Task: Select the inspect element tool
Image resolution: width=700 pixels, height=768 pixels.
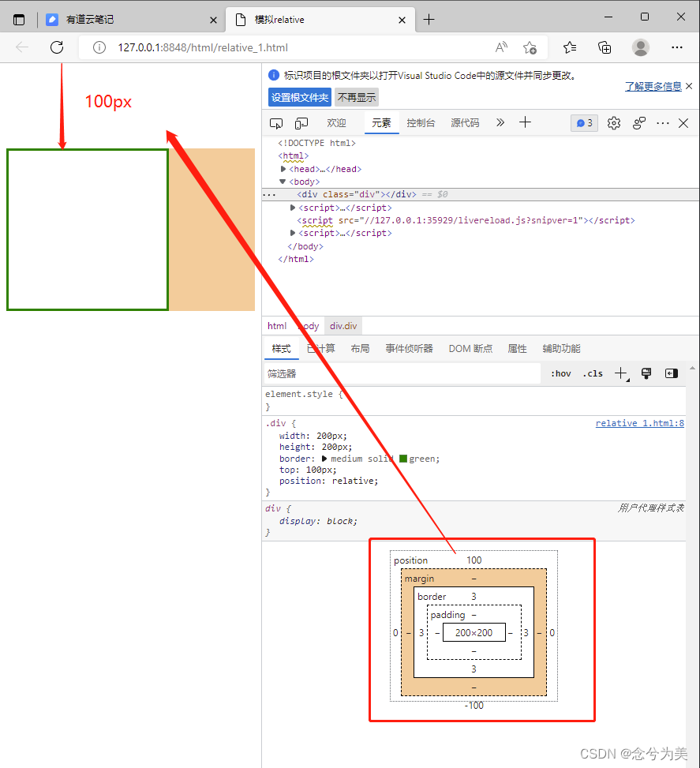Action: [x=276, y=123]
